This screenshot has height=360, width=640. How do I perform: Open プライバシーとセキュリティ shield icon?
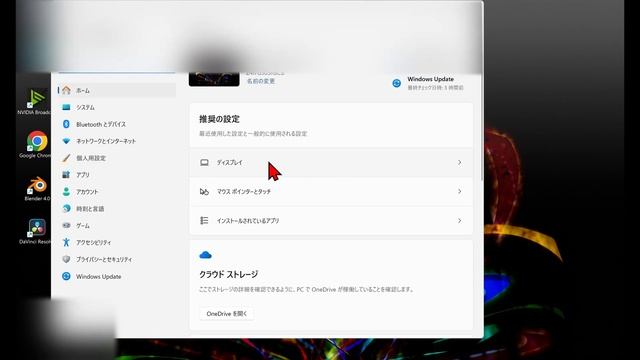pyautogui.click(x=66, y=259)
